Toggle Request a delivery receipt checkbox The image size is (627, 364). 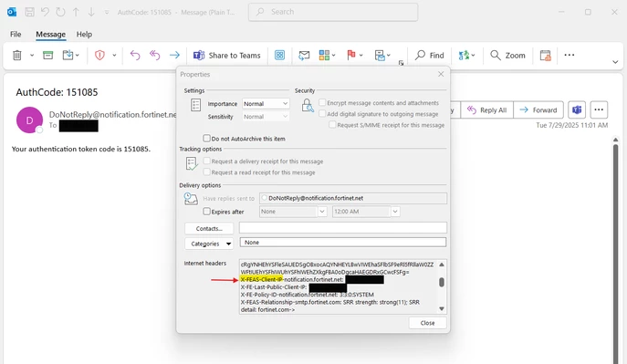(207, 161)
